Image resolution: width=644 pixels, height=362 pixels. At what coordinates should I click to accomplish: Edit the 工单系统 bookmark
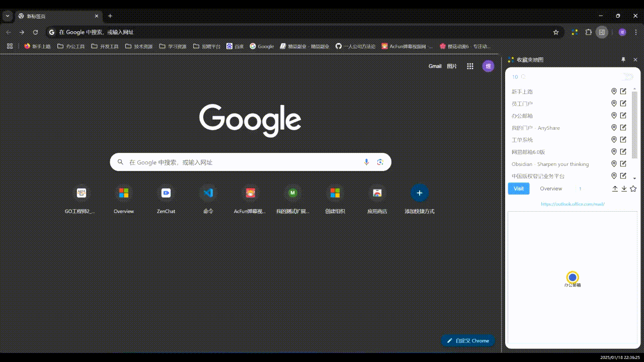(623, 140)
